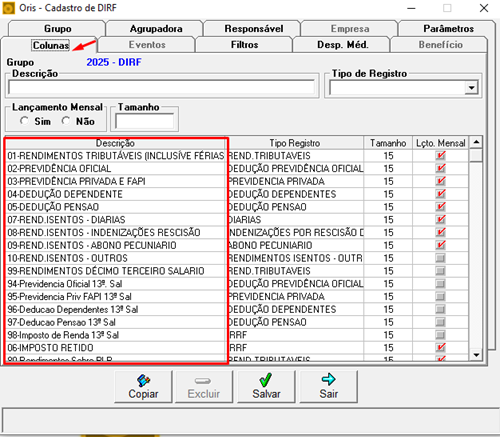Open the Tipo de Registro dropdown
This screenshot has width=500, height=437.
coord(471,88)
